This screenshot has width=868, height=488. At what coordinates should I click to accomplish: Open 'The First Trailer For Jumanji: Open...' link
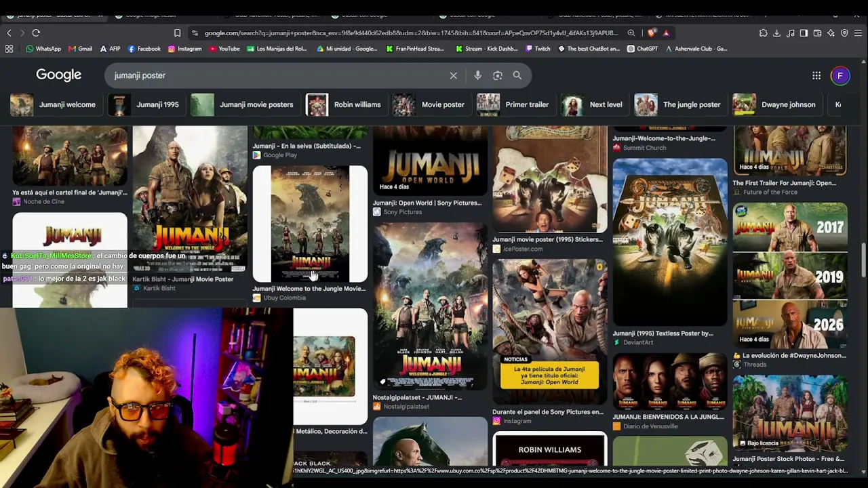point(785,183)
